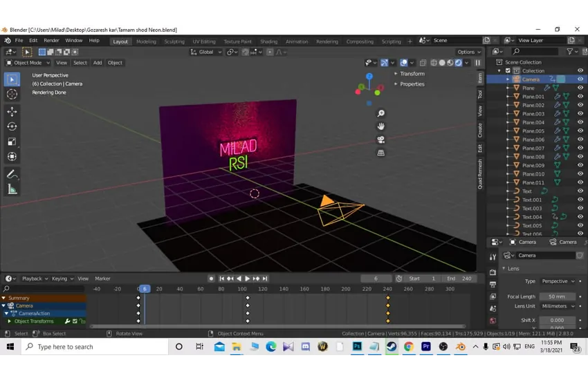Image resolution: width=588 pixels, height=380 pixels.
Task: Click the Focal Length 50 mm field
Action: (557, 296)
